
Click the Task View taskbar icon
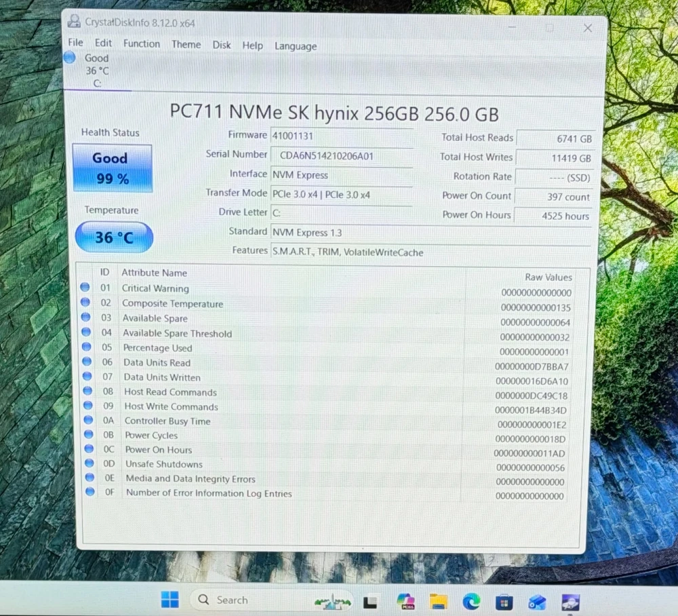click(370, 601)
